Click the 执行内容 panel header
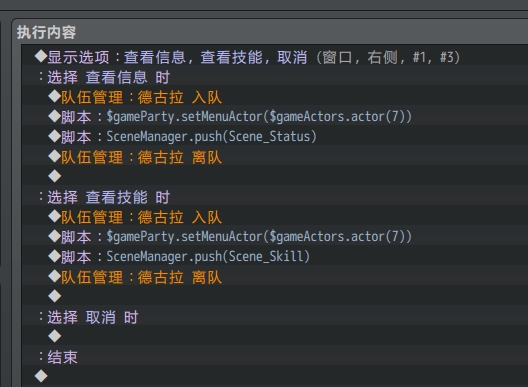Viewport: 528px width, 387px height. pyautogui.click(x=46, y=32)
